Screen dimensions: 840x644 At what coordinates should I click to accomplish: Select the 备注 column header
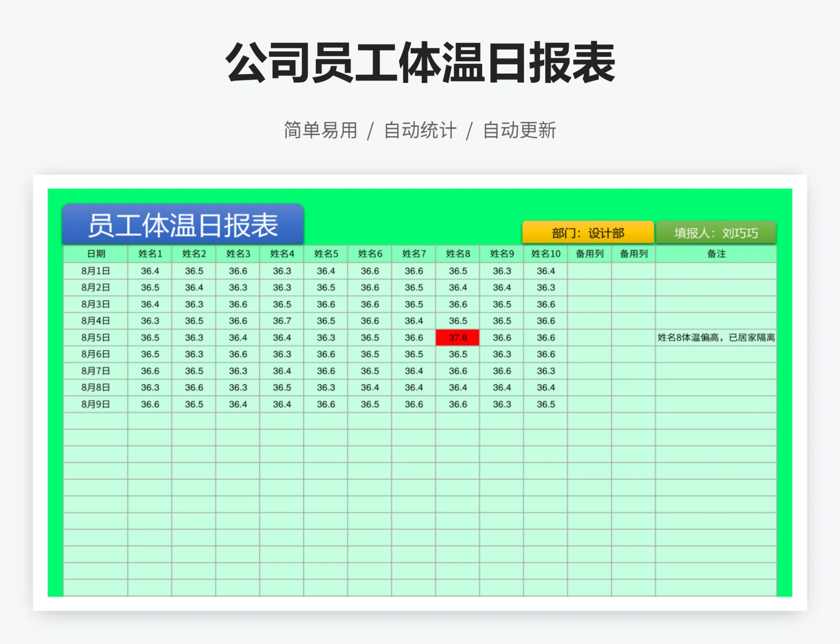coord(716,253)
